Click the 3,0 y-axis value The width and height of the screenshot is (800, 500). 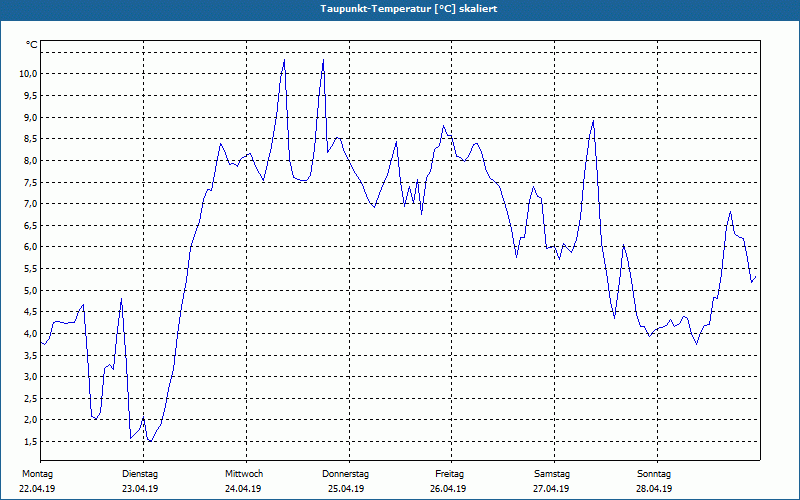click(30, 377)
